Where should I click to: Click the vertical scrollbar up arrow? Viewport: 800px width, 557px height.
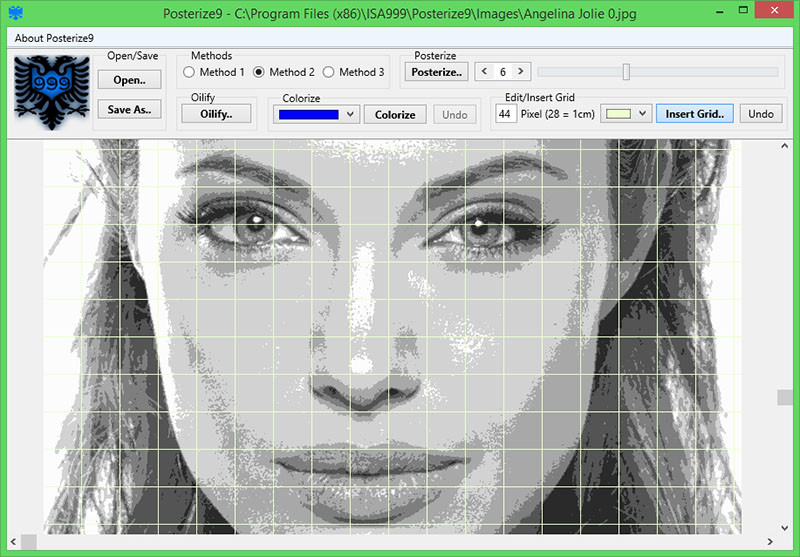click(784, 146)
